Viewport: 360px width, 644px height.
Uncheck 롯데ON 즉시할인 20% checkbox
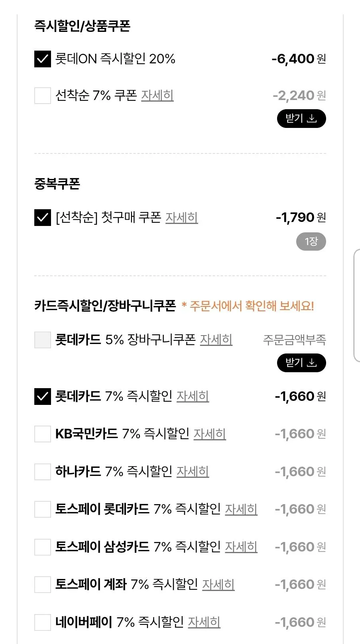pos(43,59)
